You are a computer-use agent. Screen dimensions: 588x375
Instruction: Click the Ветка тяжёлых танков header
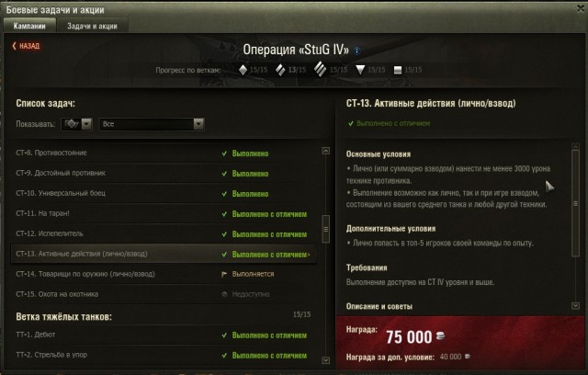[x=63, y=317]
